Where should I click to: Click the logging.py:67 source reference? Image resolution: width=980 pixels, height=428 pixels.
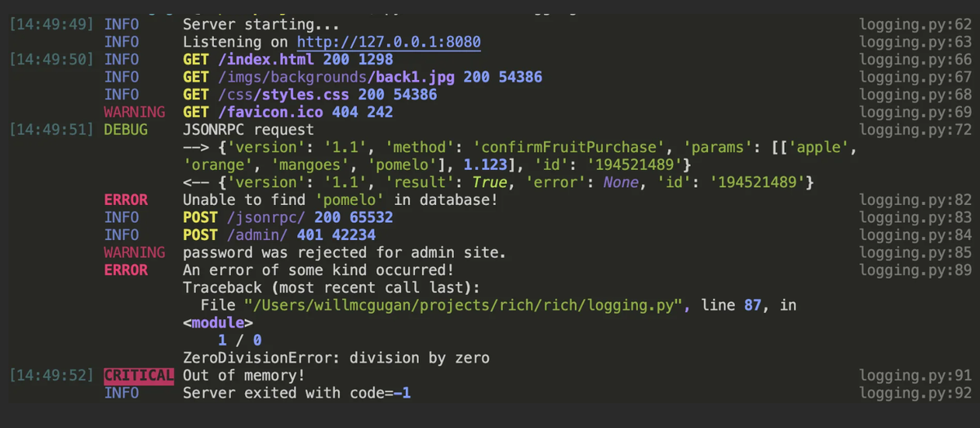point(916,77)
